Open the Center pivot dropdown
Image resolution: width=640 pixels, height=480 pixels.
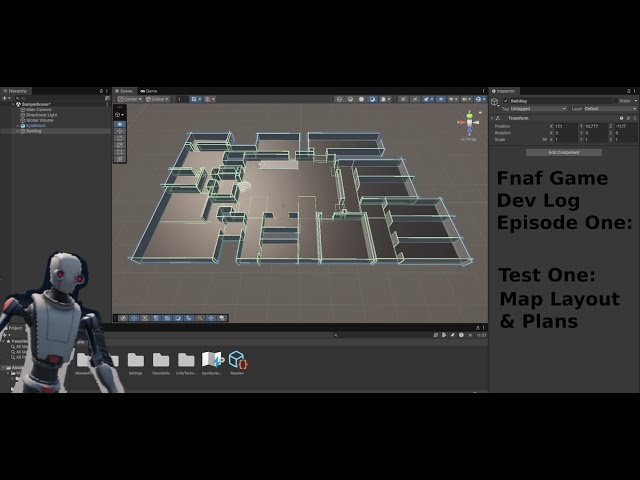130,99
